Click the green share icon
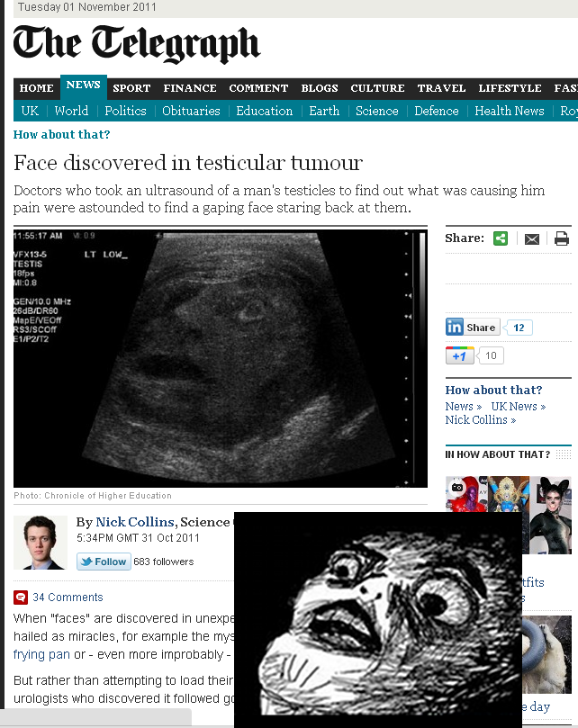The width and height of the screenshot is (578, 728). 501,238
